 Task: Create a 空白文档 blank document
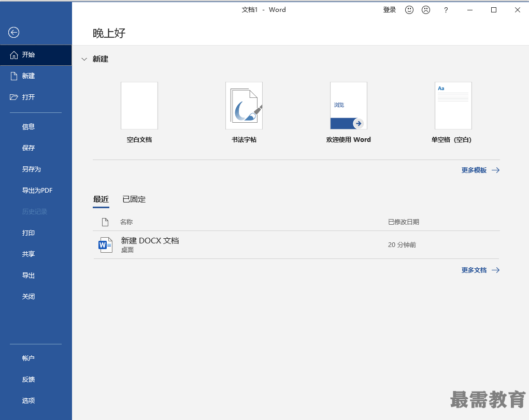pos(139,112)
